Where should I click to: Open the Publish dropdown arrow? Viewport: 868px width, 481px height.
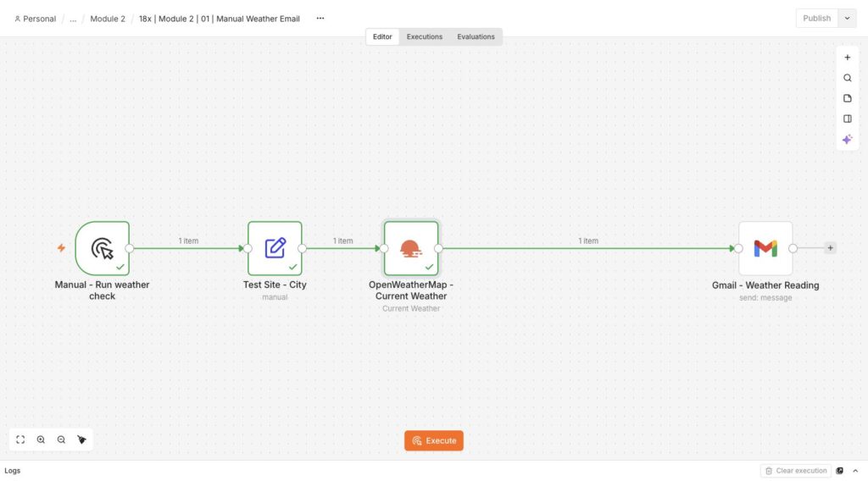847,19
